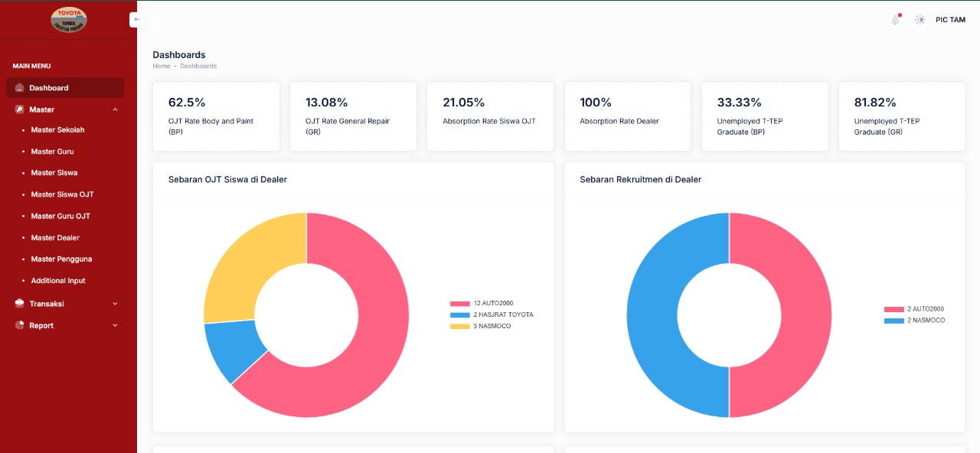Expand the Report menu chevron
Screen dimensions: 980x453
[116, 325]
